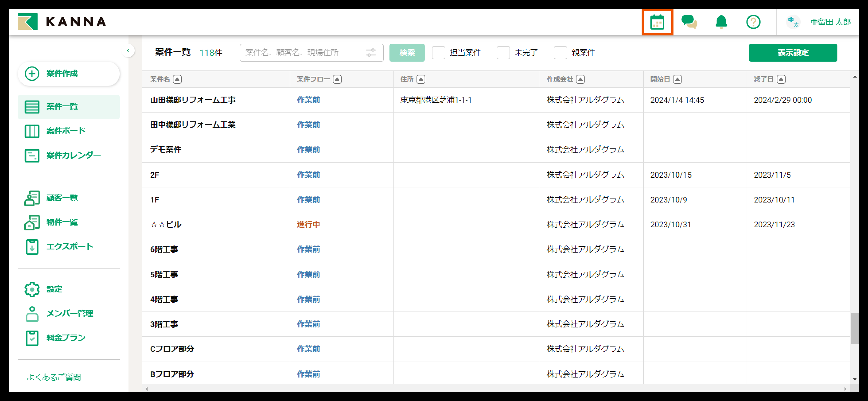
Task: Enable the 担当案件 checkbox
Action: click(438, 53)
